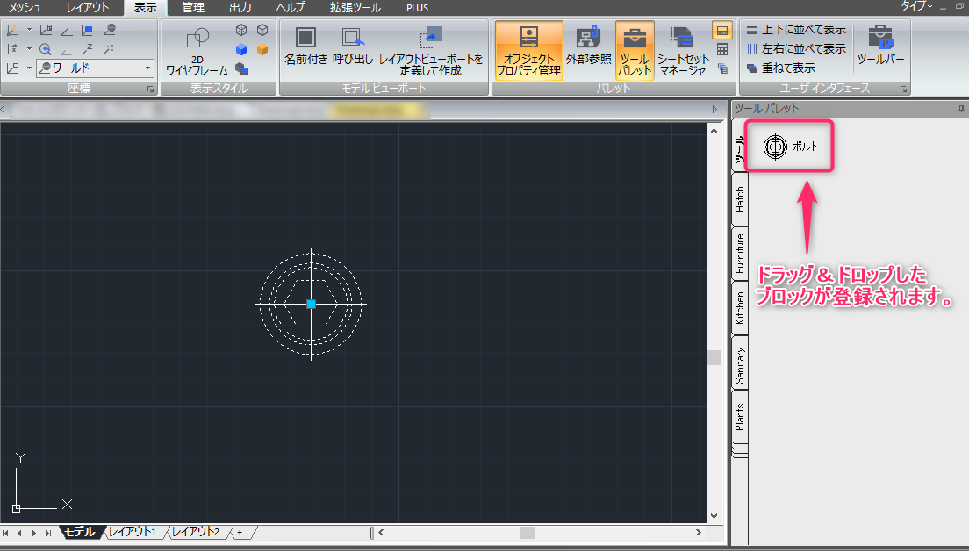
Task: Click 重ねて表示
Action: click(x=781, y=68)
